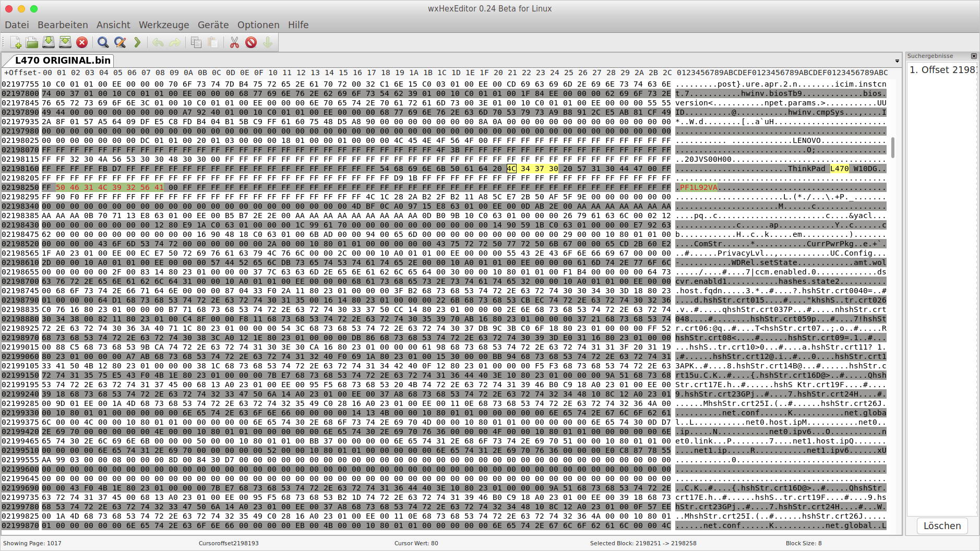980x551 pixels.
Task: Click 'Block Size: 8' status entry
Action: pos(804,543)
